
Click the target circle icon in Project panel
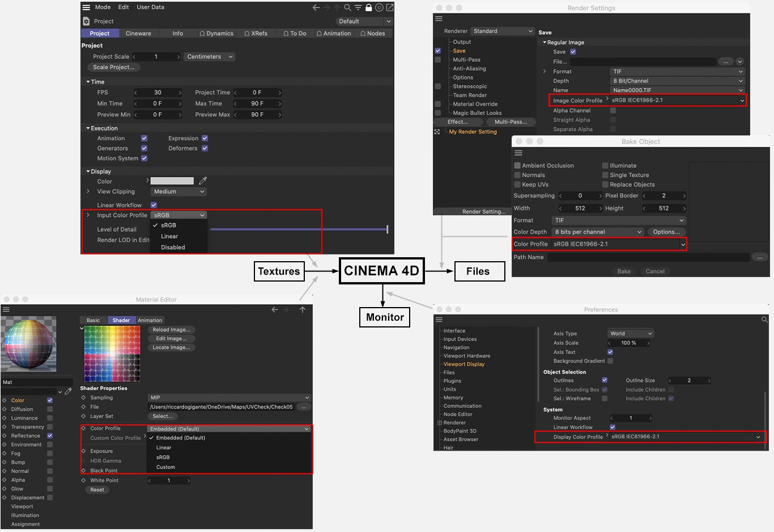click(379, 7)
